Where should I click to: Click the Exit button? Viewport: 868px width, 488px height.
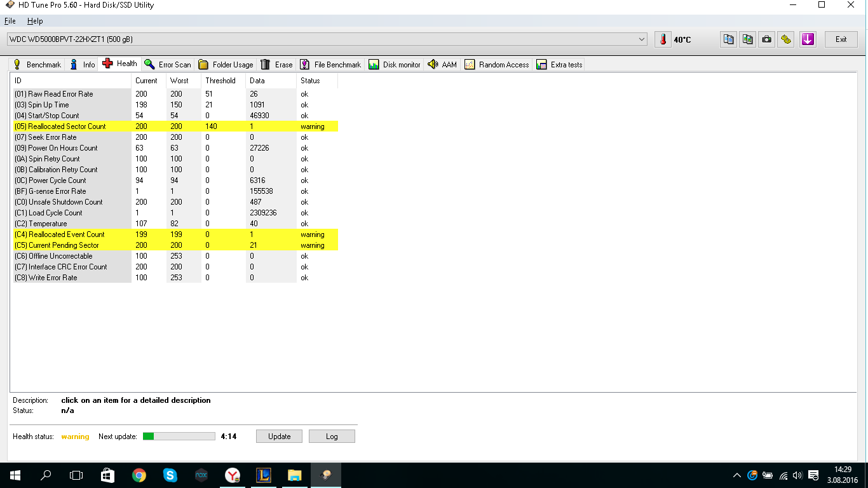[x=841, y=39]
